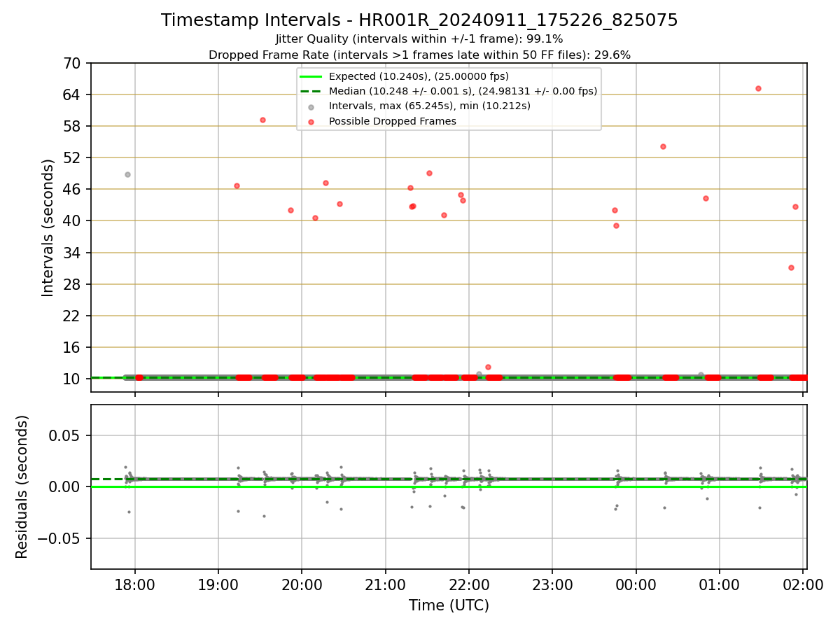This screenshot has width=840, height=630.
Task: Click the Jitter Quality 99.1% subtitle
Action: [x=419, y=39]
